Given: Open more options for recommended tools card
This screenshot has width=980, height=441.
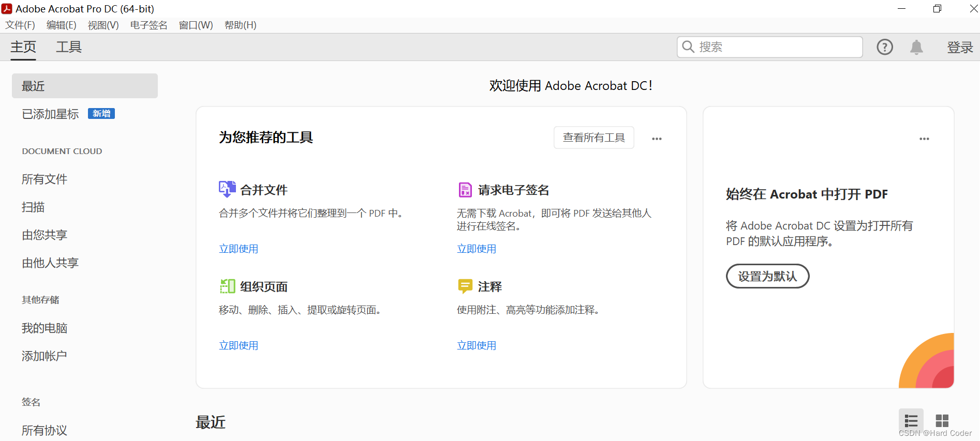Looking at the screenshot, I should (x=657, y=139).
